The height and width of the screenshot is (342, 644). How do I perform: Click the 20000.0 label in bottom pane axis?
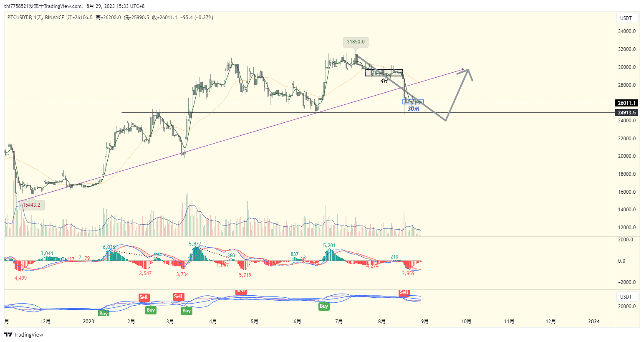click(627, 307)
